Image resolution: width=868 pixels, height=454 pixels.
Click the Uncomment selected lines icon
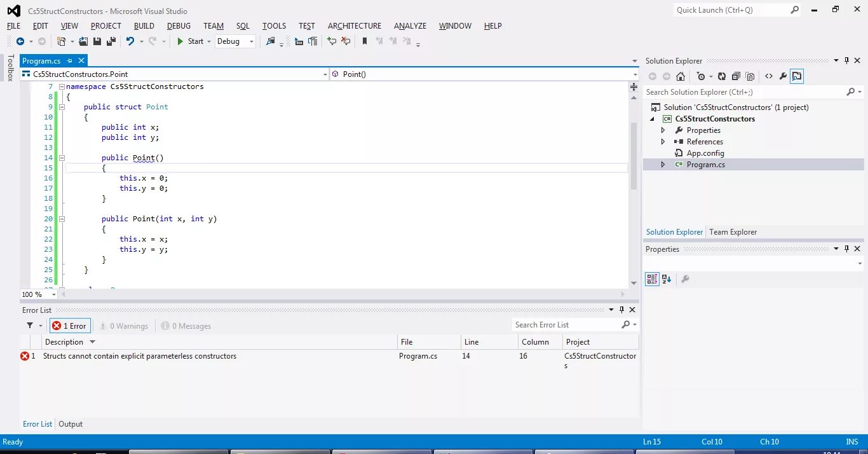coord(346,41)
